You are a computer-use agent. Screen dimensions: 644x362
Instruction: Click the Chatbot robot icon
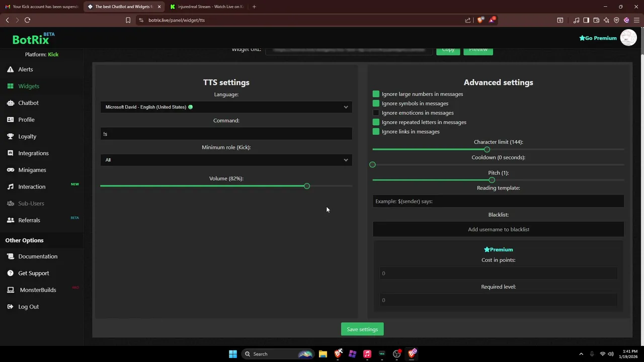click(10, 103)
